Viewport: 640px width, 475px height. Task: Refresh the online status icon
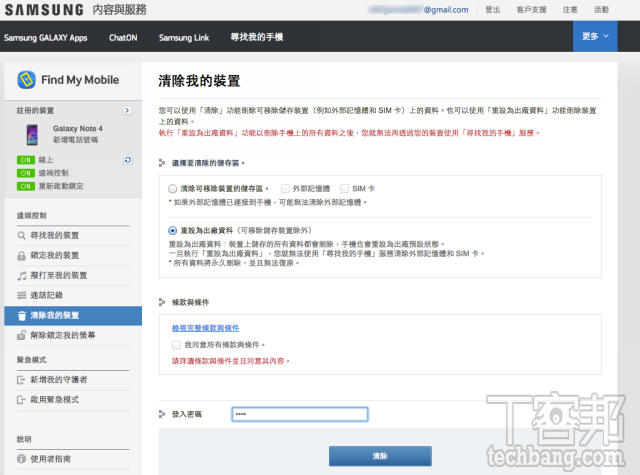coord(128,160)
